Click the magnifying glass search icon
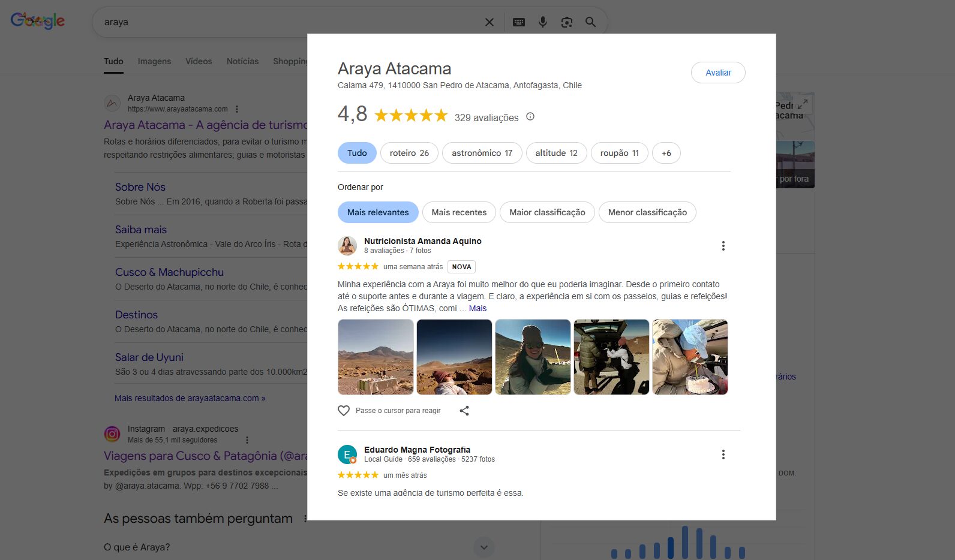 [591, 22]
